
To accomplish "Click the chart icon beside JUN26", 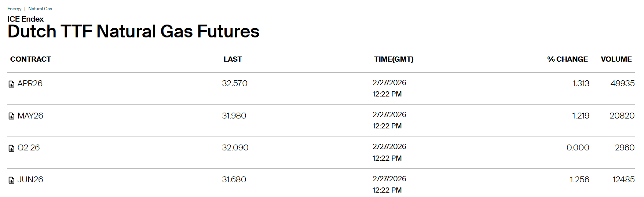I will (x=11, y=180).
